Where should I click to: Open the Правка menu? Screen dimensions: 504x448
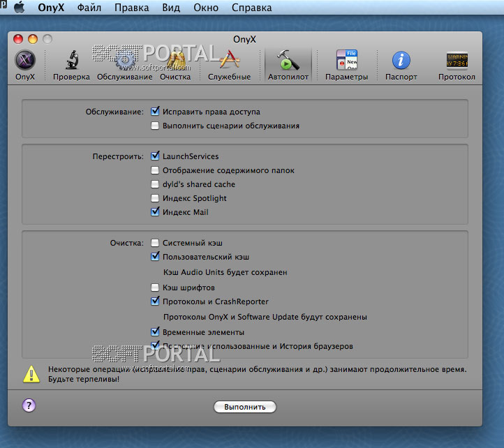131,8
